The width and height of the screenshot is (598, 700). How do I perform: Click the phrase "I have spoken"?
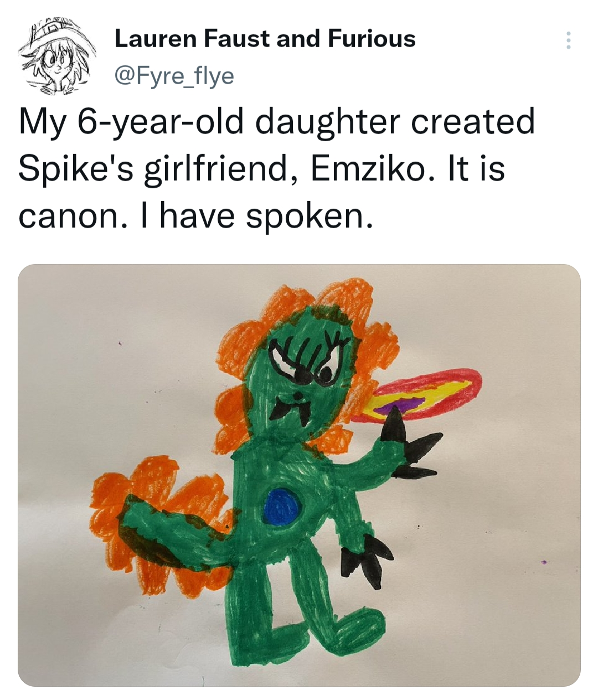click(263, 216)
